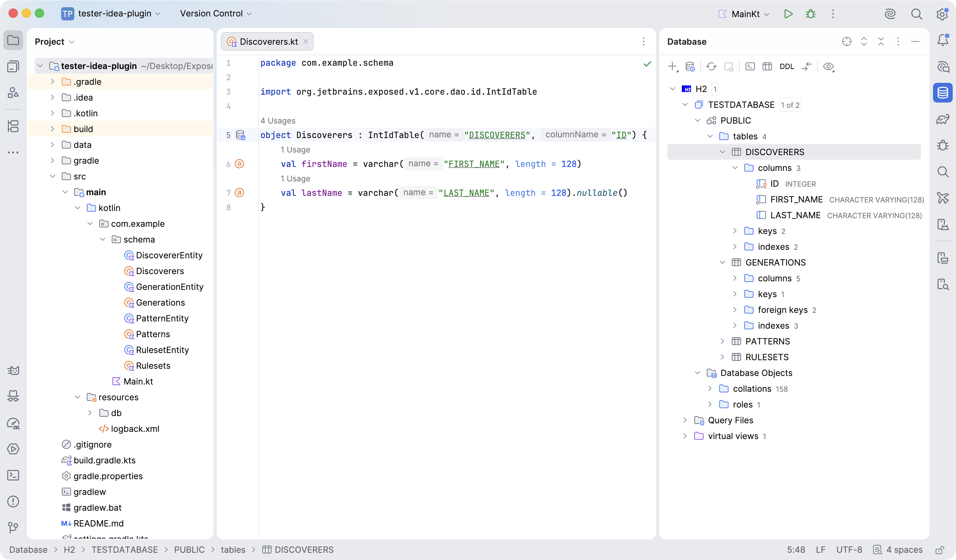Click TESTDATABASE in the bottom breadcrumb
Image resolution: width=956 pixels, height=560 pixels.
125,550
